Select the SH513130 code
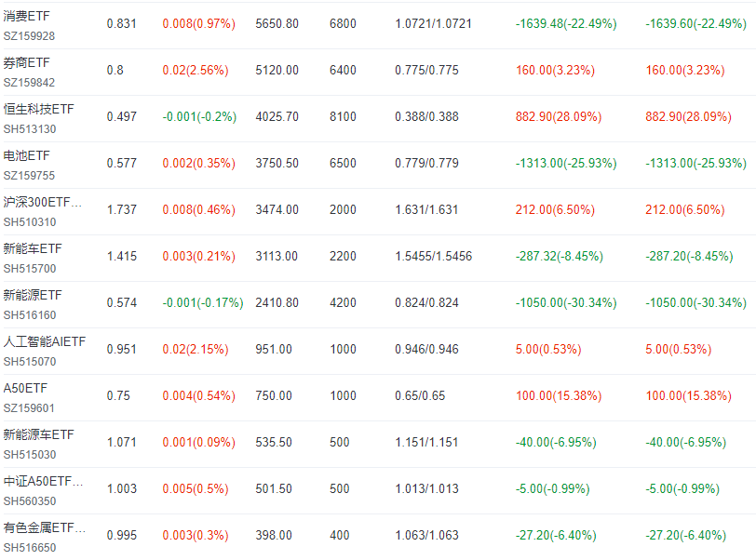The width and height of the screenshot is (756, 560). coord(30,129)
